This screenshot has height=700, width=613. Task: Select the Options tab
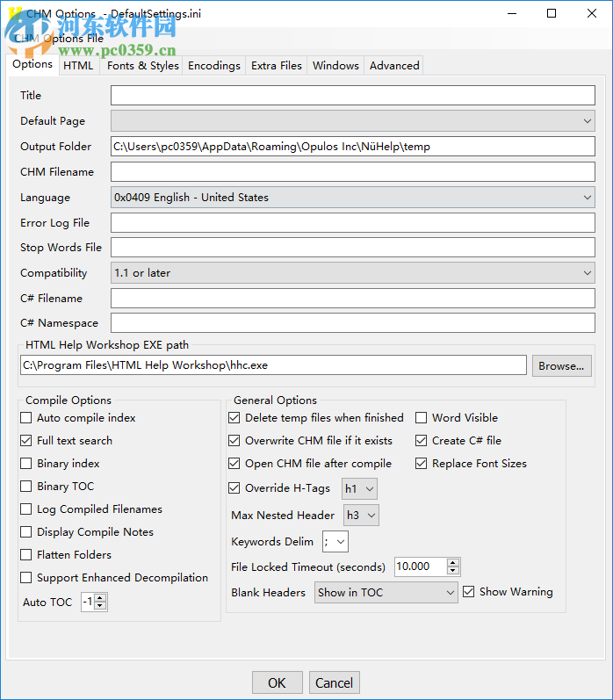[32, 64]
